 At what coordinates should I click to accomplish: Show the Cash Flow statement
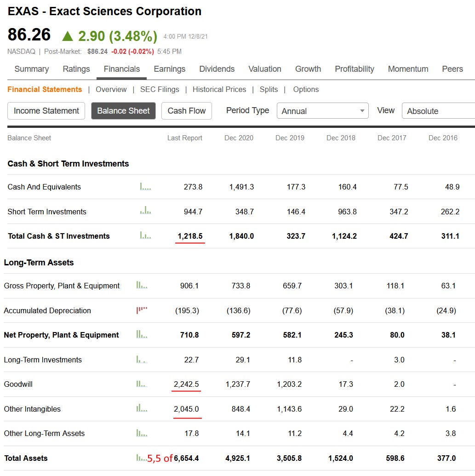[x=186, y=111]
